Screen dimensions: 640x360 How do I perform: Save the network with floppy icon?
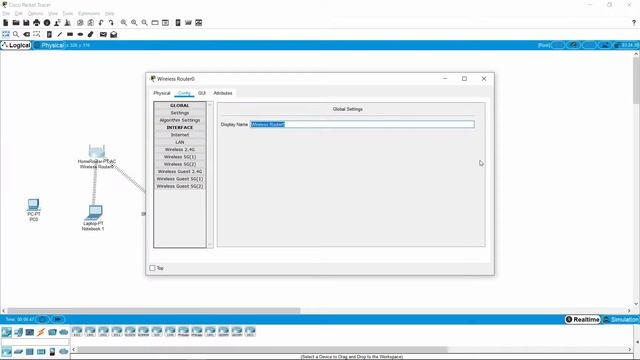pos(26,23)
